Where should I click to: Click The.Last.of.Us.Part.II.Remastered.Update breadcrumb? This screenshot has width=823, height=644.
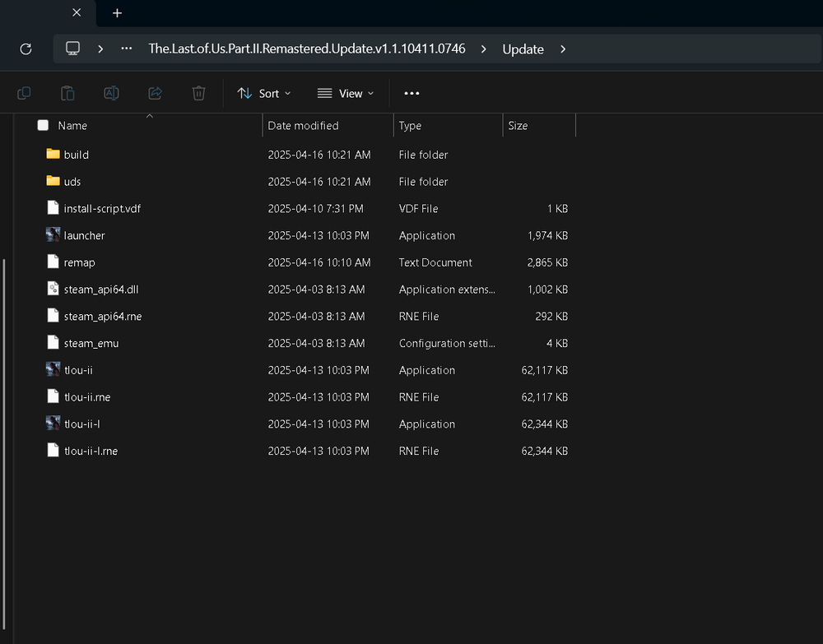point(306,49)
